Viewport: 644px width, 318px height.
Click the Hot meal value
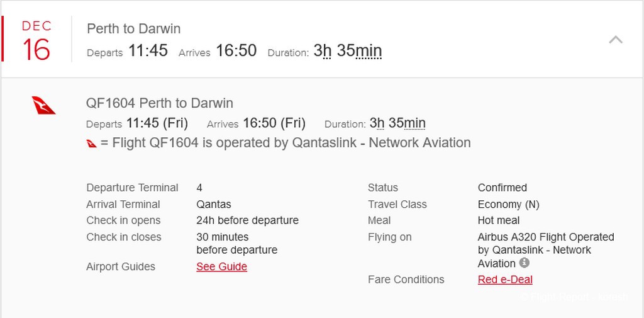[499, 220]
